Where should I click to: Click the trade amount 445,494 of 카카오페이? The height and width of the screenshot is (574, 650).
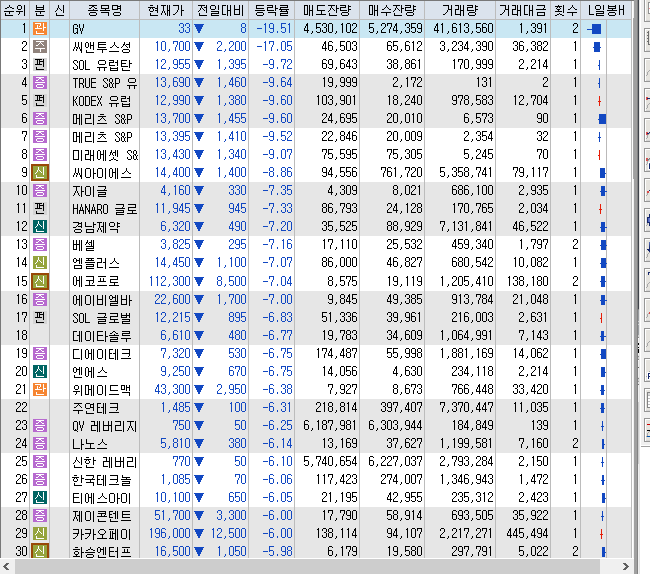[x=527, y=533]
